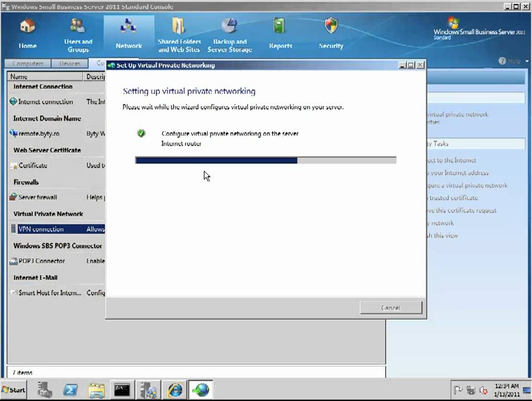Click the VPN setup progress bar
532x401 pixels.
pos(265,160)
